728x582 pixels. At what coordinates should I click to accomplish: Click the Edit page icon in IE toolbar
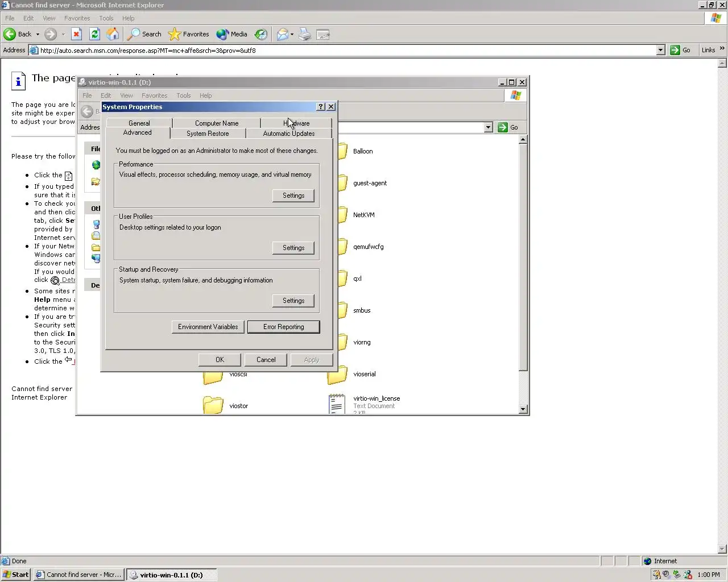(323, 34)
